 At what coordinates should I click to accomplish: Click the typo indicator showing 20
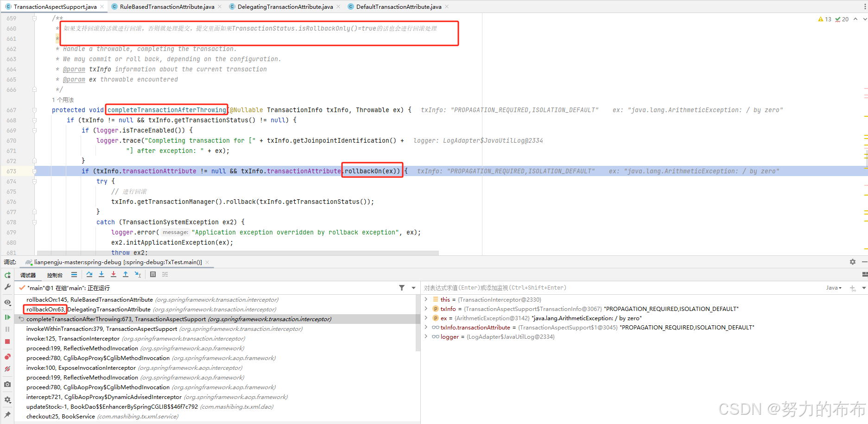point(842,19)
